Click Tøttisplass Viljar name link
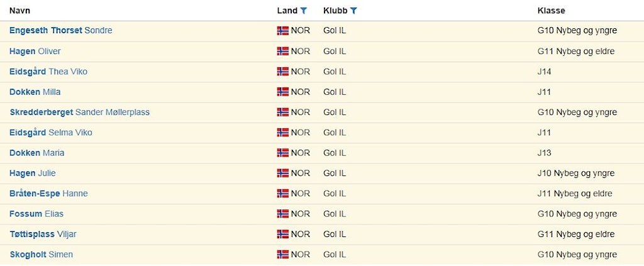Screen dimensions: 644x266 pyautogui.click(x=43, y=234)
